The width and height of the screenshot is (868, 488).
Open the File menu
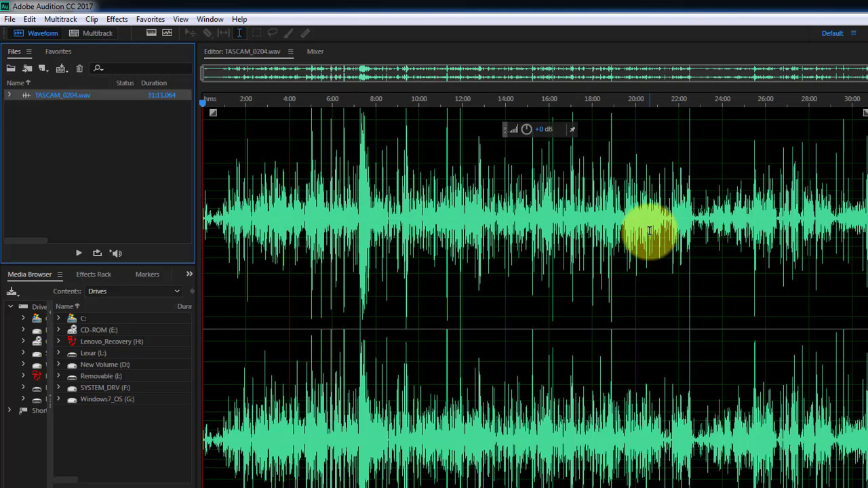[x=9, y=20]
